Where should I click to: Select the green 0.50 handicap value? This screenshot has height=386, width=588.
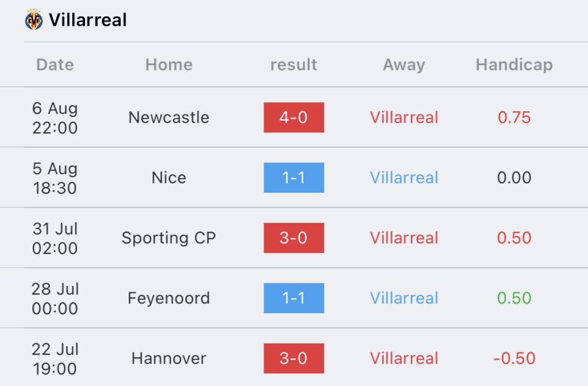point(514,298)
